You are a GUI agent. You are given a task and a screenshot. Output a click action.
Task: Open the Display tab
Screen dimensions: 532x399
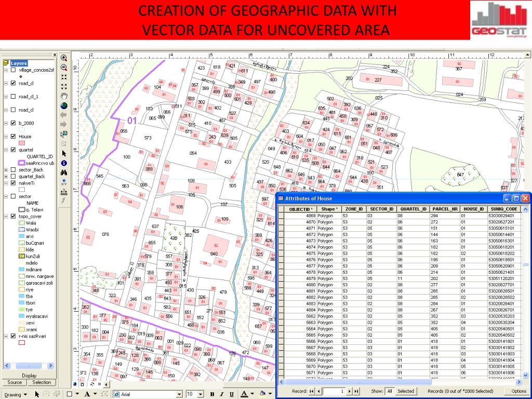(29, 376)
